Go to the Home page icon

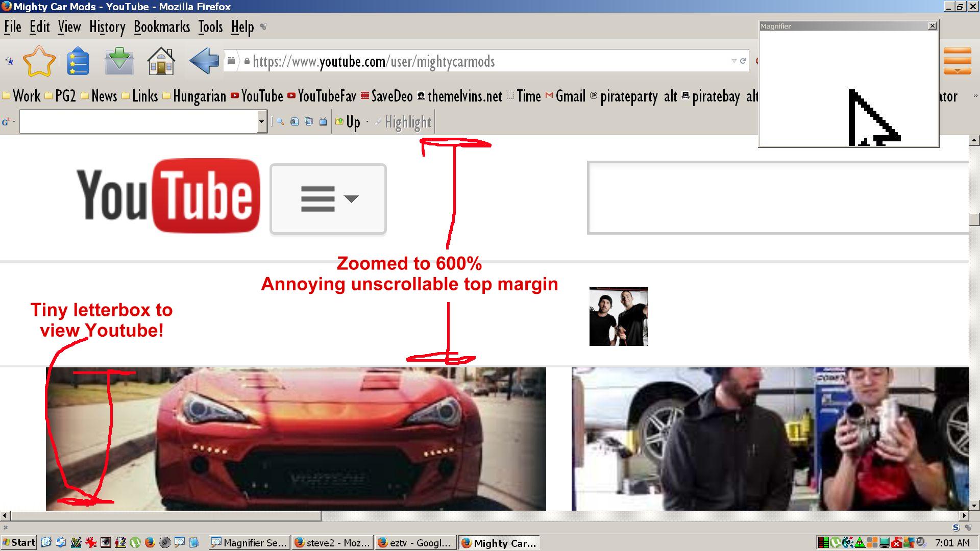click(161, 61)
